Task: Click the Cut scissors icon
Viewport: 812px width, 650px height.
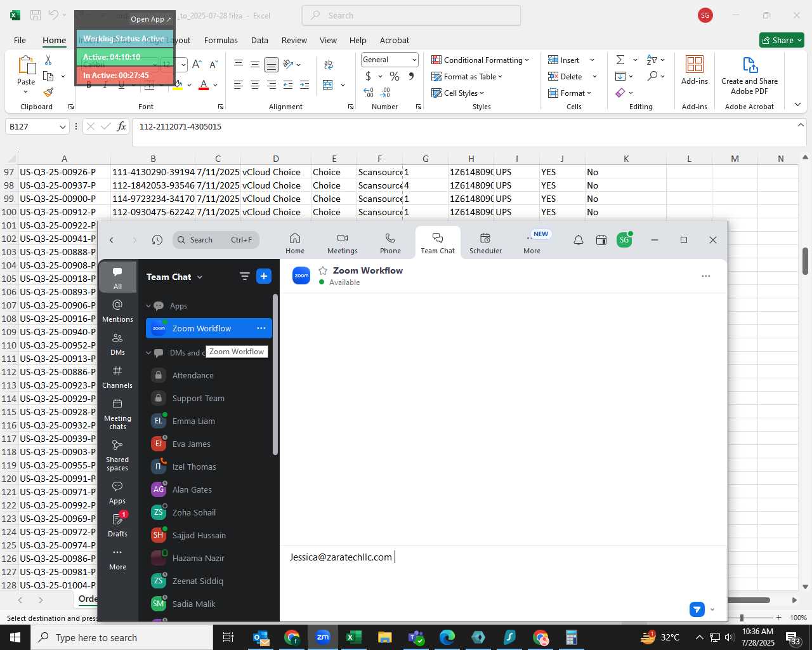Action: 48,60
